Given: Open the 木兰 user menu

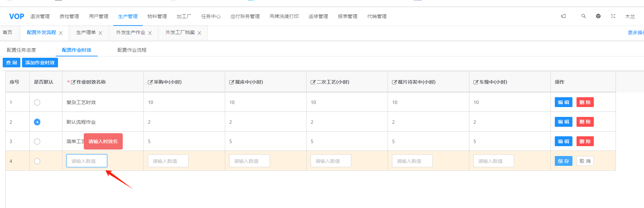Looking at the screenshot, I should (630, 16).
